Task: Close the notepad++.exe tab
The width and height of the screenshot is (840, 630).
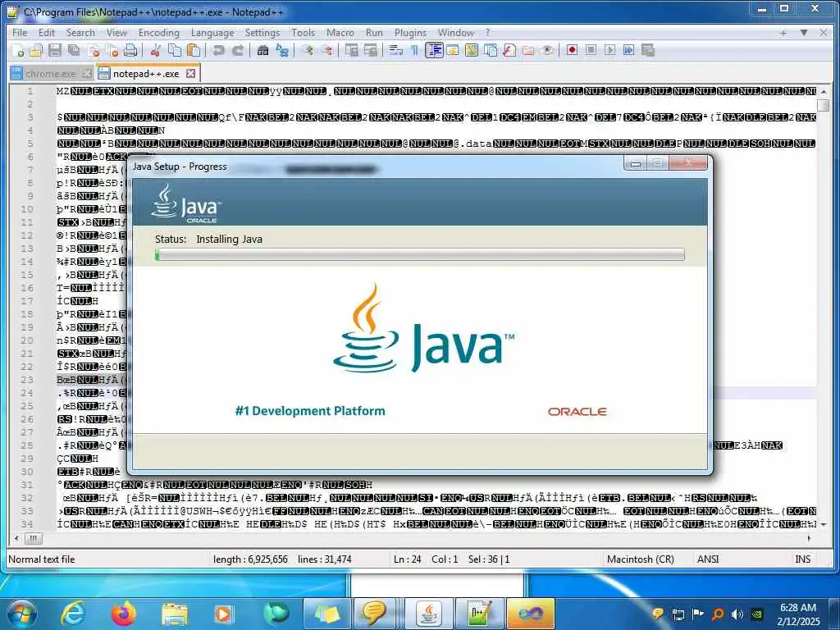Action: [x=190, y=73]
